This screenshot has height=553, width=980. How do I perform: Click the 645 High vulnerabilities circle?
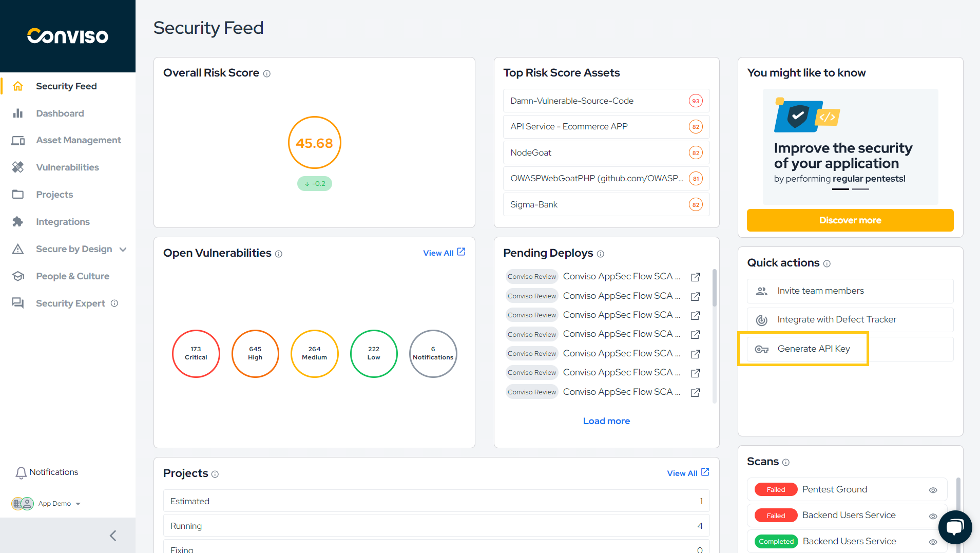255,354
